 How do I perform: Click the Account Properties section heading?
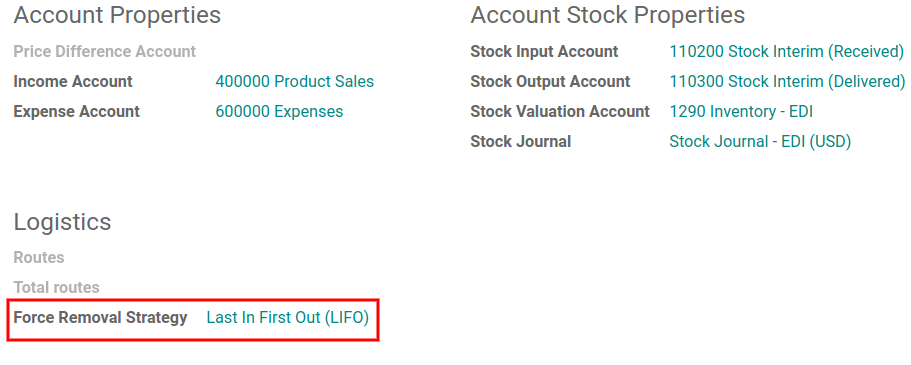coord(117,16)
